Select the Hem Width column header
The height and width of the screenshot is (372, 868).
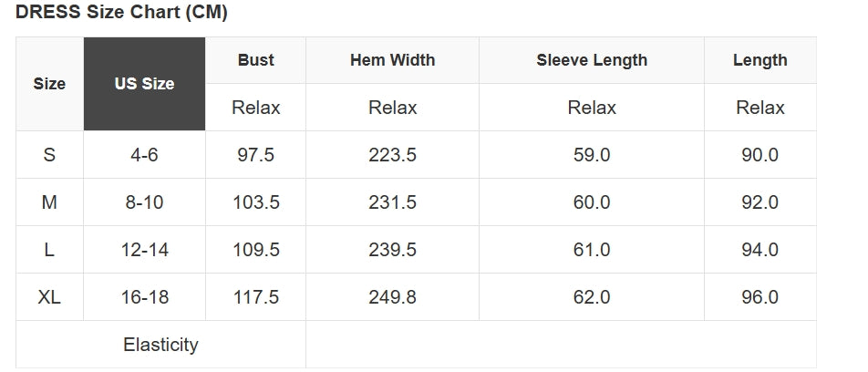[x=392, y=60]
